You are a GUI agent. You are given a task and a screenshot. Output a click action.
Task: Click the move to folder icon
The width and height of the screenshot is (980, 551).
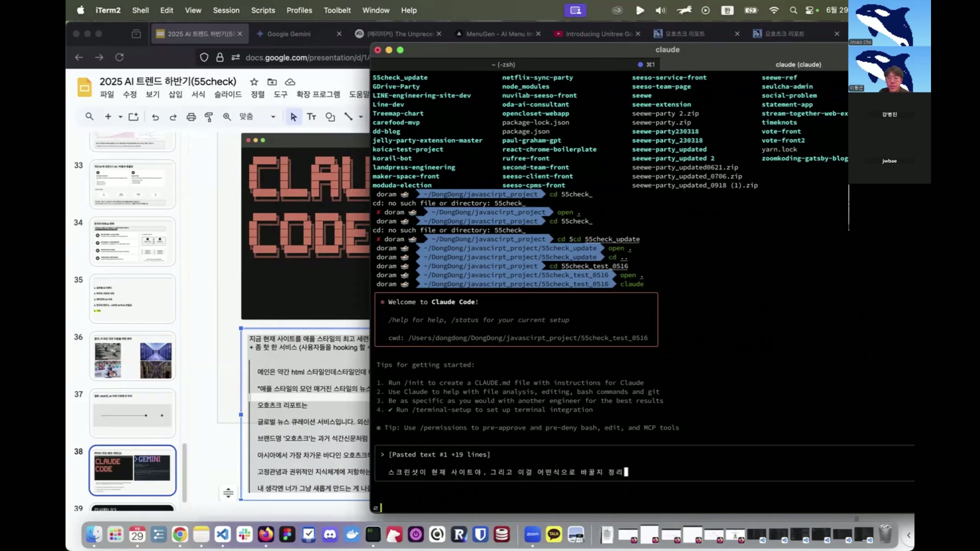272,82
